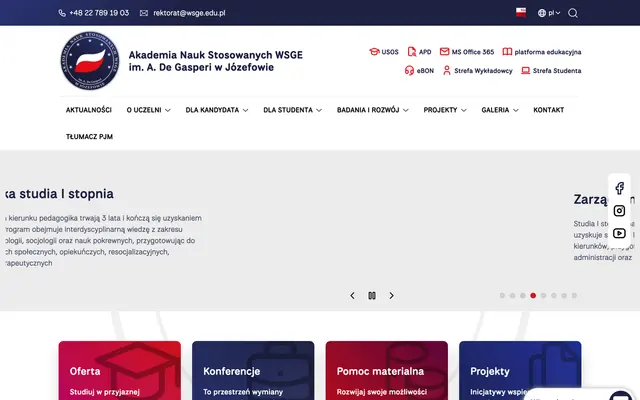This screenshot has width=640, height=400.
Task: Click the Polish flag icon
Action: click(521, 13)
